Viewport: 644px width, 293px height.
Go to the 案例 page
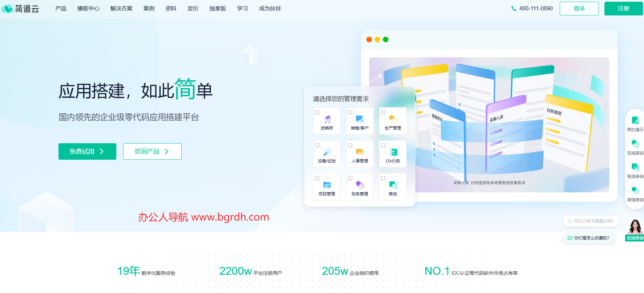pos(149,9)
